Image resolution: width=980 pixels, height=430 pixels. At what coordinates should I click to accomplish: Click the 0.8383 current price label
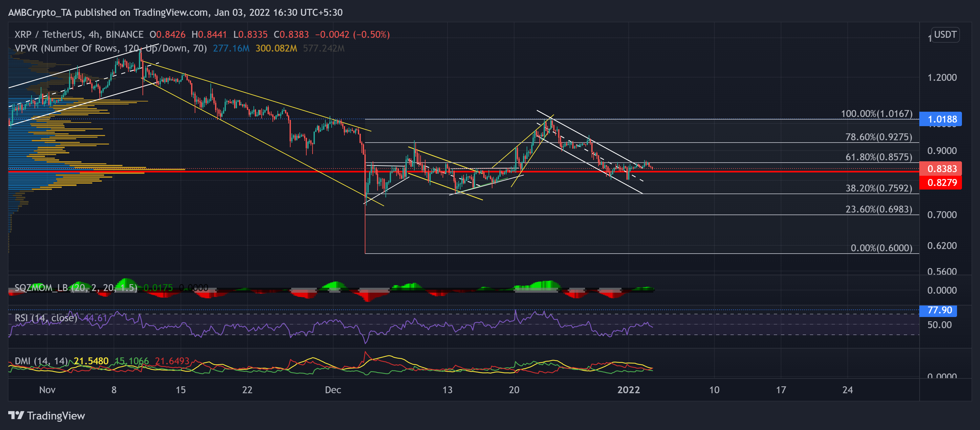coord(940,169)
